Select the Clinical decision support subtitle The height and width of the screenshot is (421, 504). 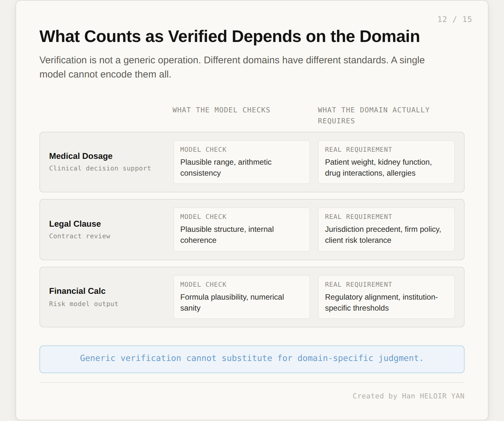pyautogui.click(x=100, y=168)
